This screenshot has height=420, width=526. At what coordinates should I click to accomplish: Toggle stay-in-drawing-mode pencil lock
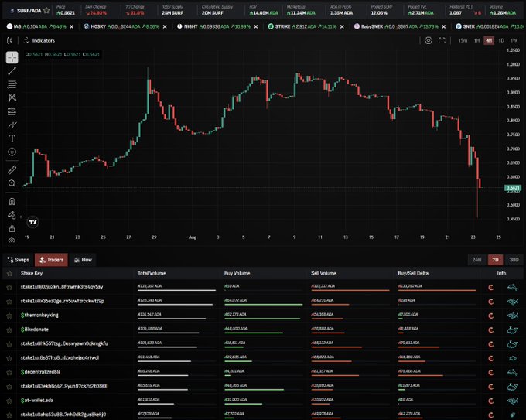click(12, 215)
